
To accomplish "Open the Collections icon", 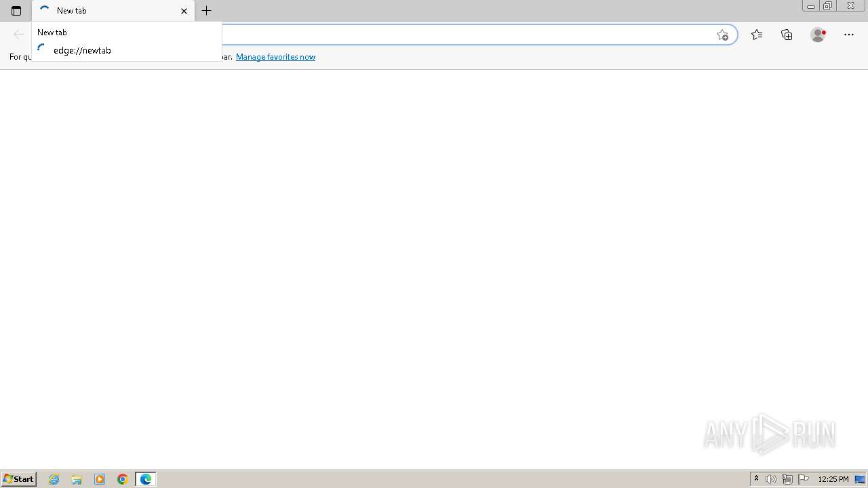I will [787, 35].
